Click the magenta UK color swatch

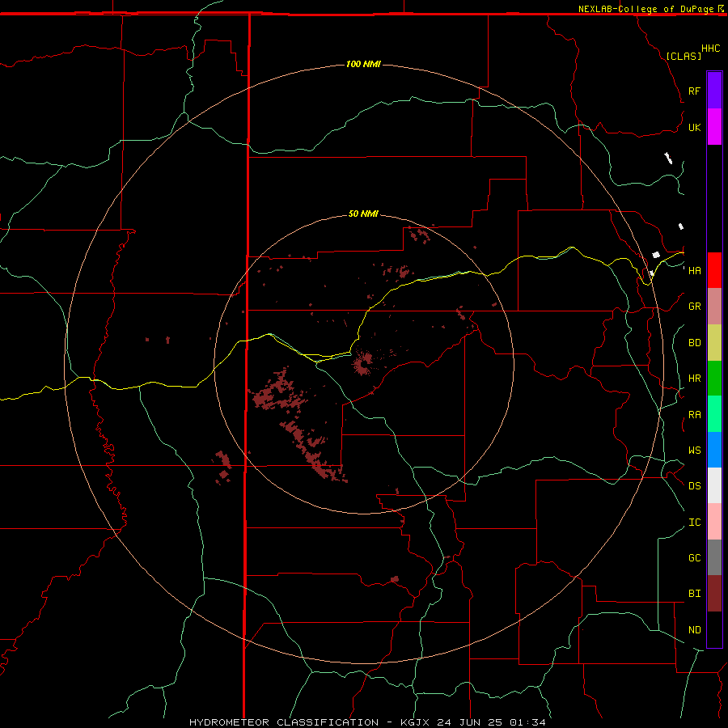coord(714,127)
